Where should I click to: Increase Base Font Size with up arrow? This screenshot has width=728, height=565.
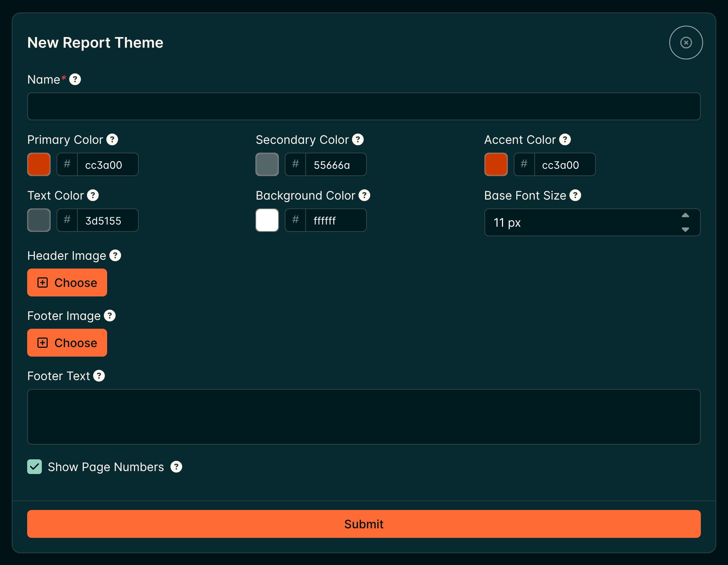coord(685,215)
